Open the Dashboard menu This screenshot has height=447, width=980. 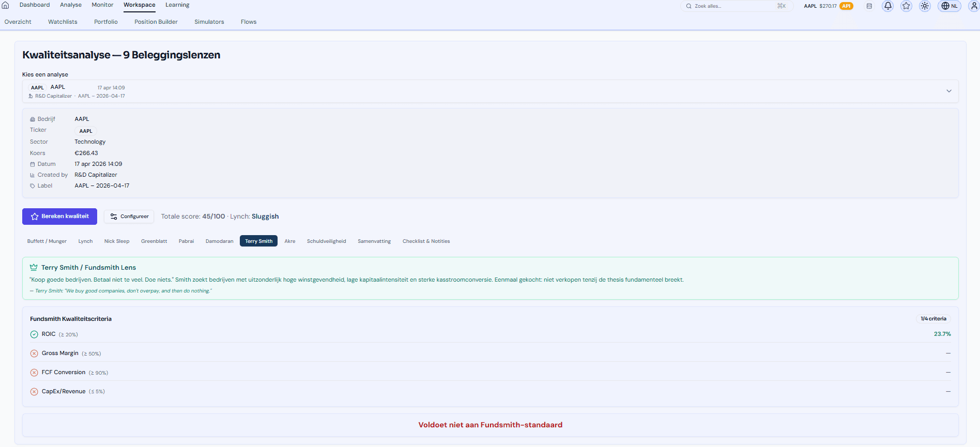point(35,5)
